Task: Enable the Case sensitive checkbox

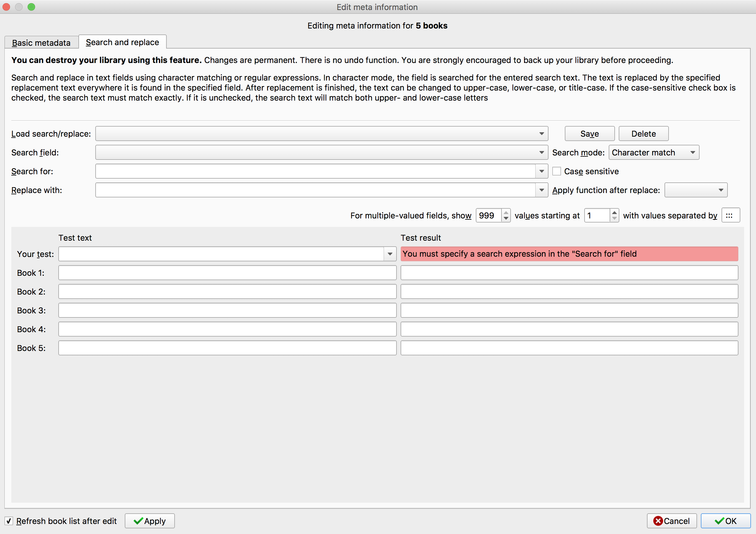Action: tap(556, 171)
